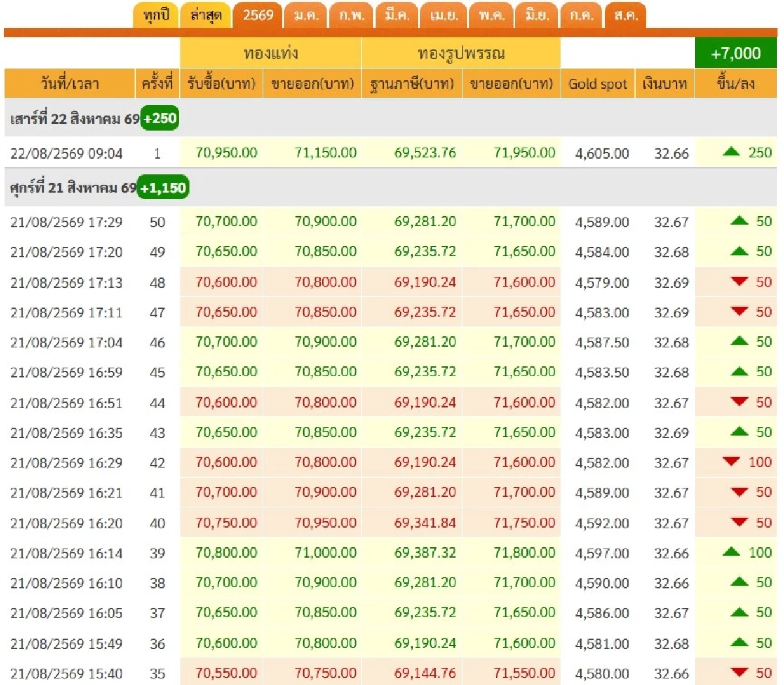Click the เงินบาท column header
The height and width of the screenshot is (685, 784).
pos(664,84)
